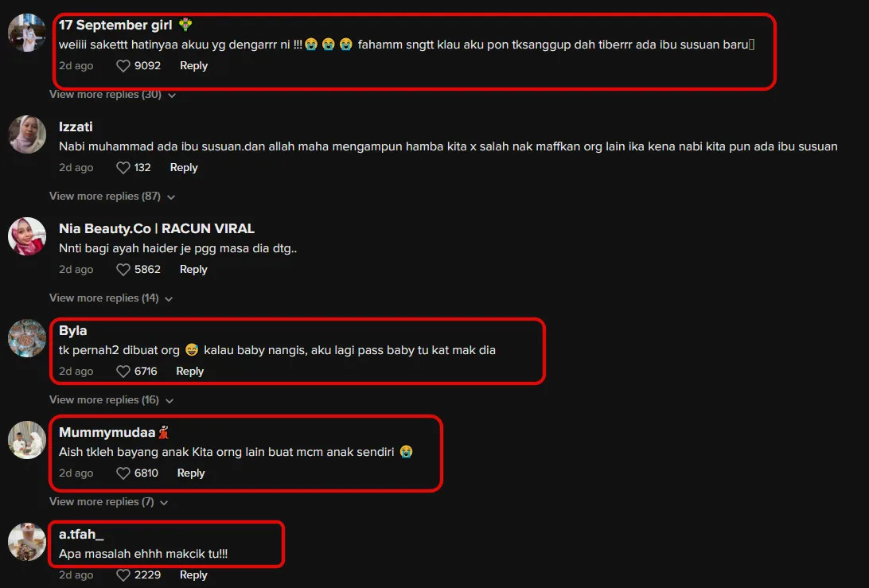The height and width of the screenshot is (588, 869).
Task: Like Izzati's comment with heart icon
Action: point(123,168)
